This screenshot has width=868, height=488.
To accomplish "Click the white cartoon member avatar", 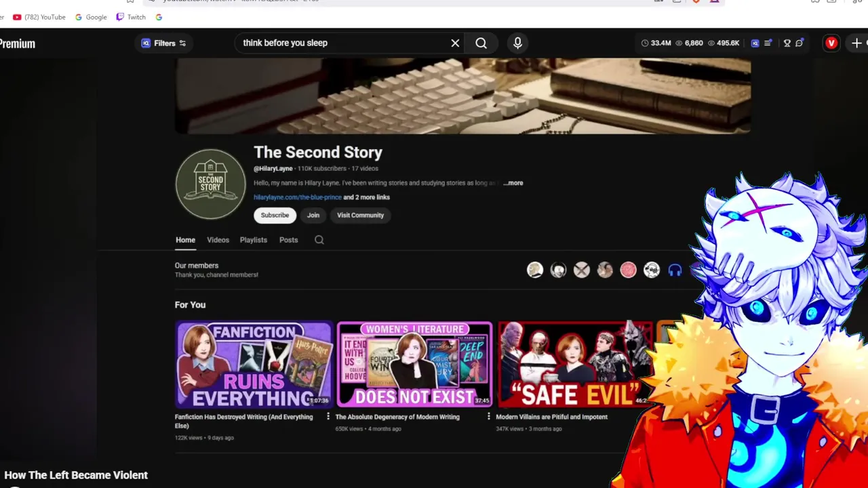I will click(x=651, y=270).
